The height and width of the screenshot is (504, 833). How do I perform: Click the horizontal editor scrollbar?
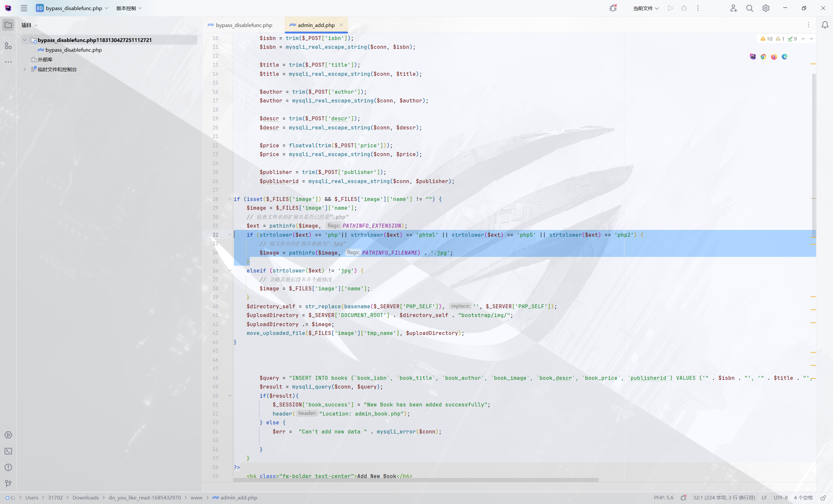click(x=416, y=480)
